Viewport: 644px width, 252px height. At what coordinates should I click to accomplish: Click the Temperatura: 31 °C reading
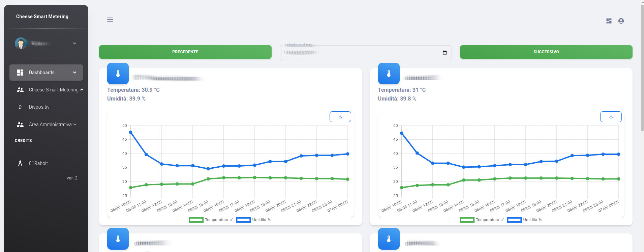point(402,90)
